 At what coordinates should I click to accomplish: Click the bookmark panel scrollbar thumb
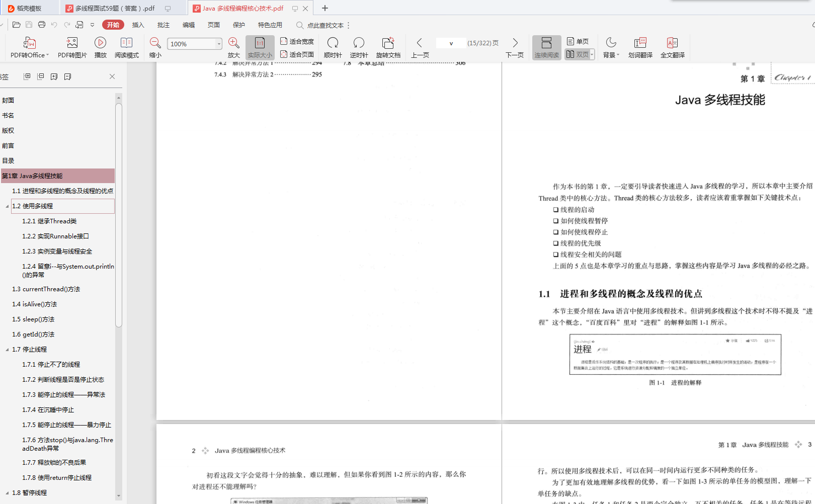119,215
